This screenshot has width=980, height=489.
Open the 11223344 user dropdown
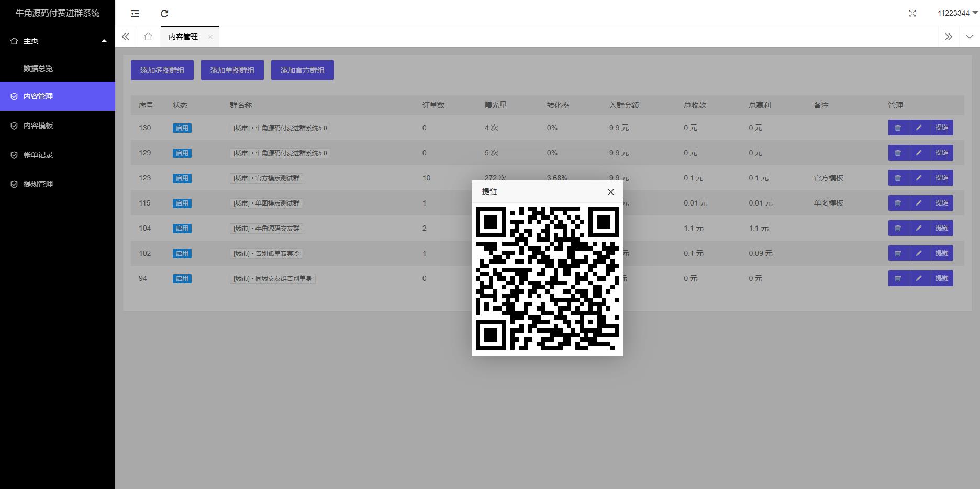coord(957,13)
